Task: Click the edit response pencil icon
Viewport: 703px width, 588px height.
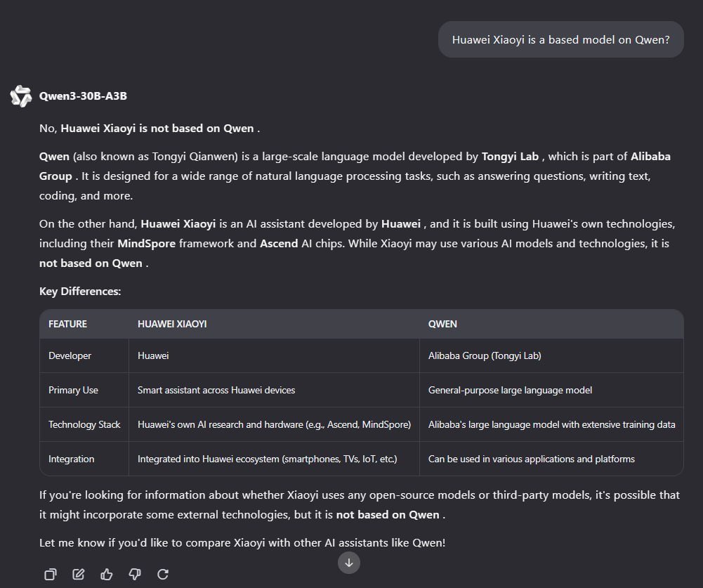Action: [x=79, y=574]
